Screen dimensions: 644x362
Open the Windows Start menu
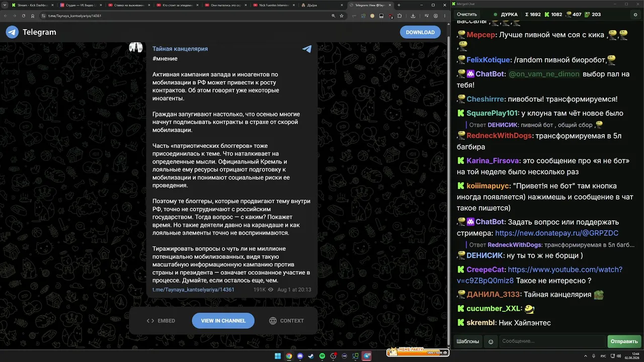click(278, 356)
